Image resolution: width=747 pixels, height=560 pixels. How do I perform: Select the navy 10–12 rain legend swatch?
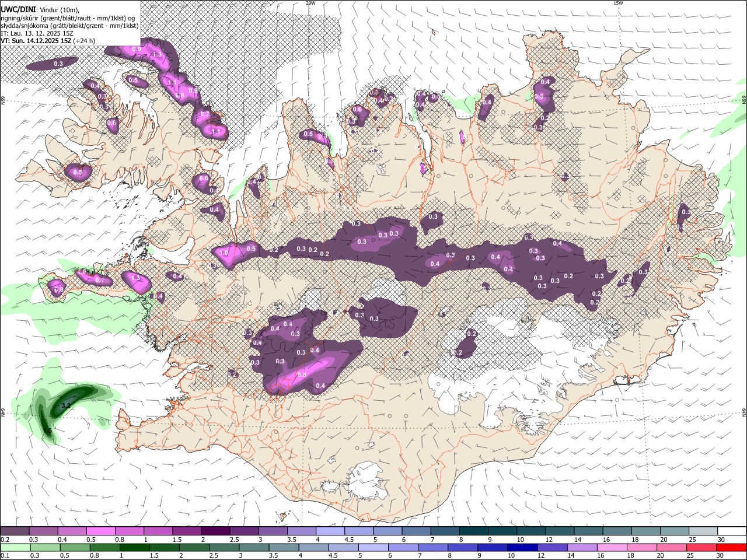tap(523, 548)
